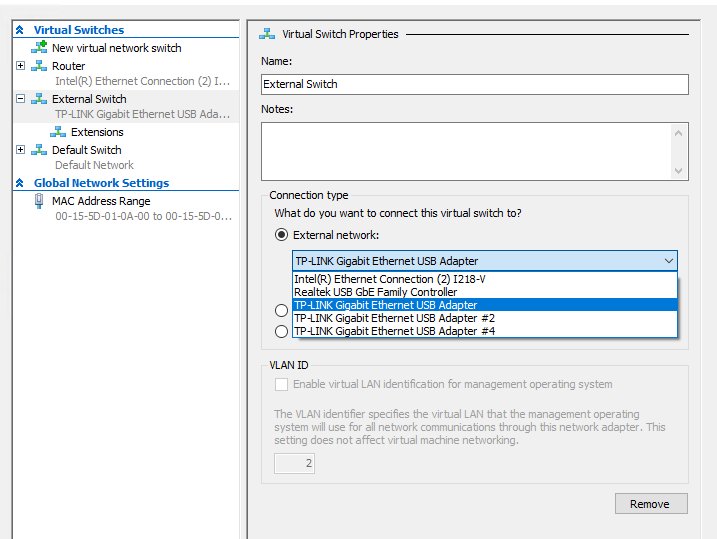Click the Remove button
Image resolution: width=717 pixels, height=539 pixels.
(650, 504)
